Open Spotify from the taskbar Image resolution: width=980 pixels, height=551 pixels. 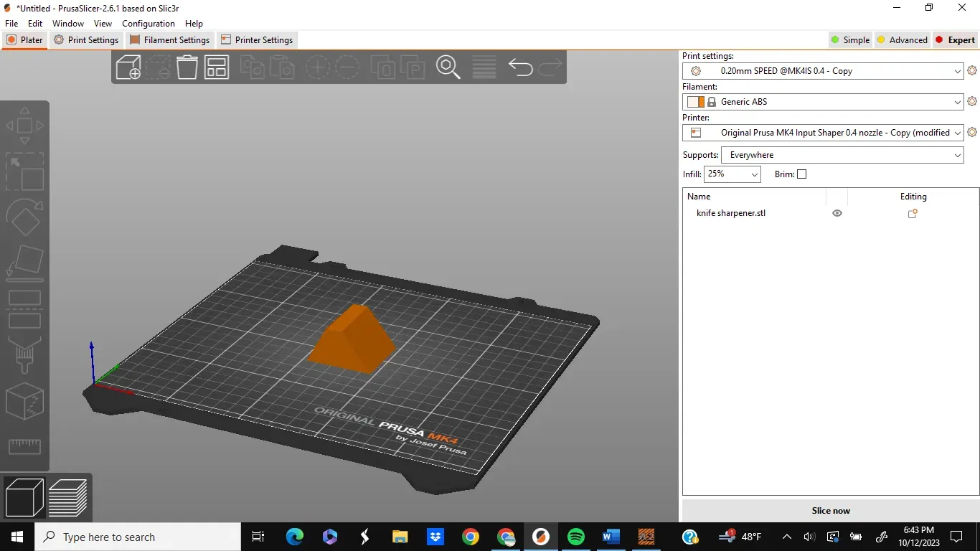[x=576, y=537]
